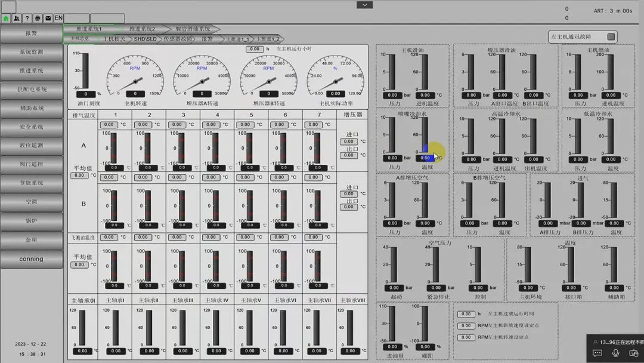
Task: Click the 左主机运行小时 hours value field
Action: click(x=255, y=49)
